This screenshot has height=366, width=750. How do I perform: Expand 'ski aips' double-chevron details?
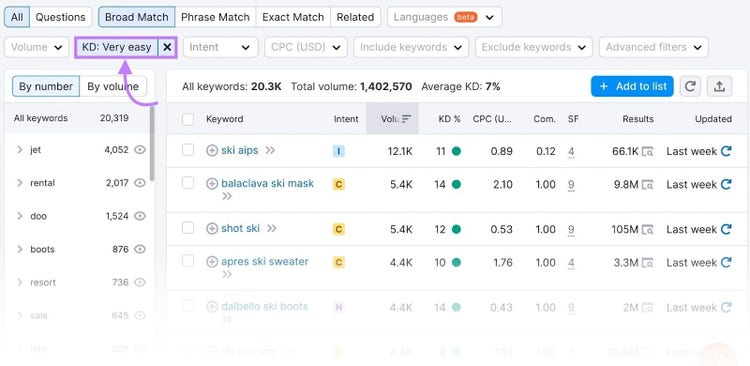point(270,151)
